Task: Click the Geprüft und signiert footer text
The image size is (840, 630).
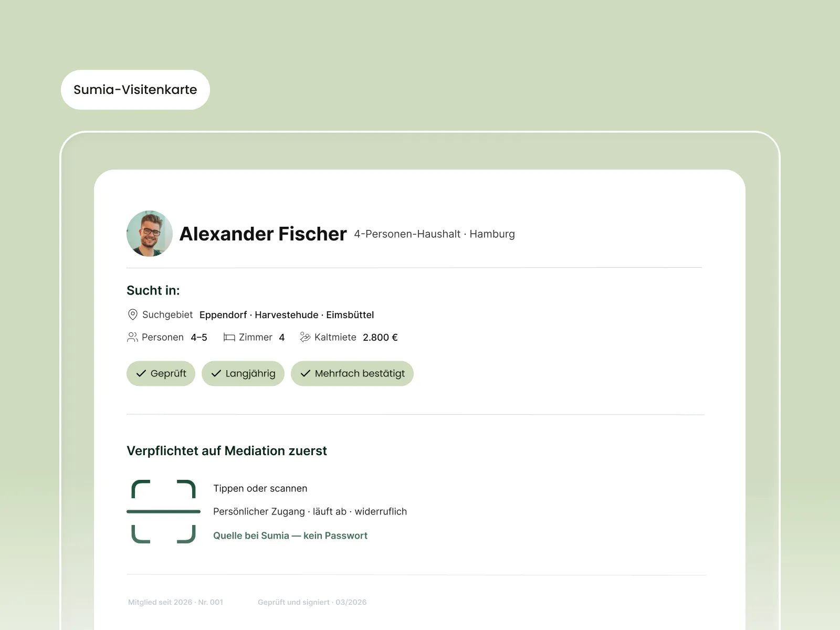Action: click(312, 602)
